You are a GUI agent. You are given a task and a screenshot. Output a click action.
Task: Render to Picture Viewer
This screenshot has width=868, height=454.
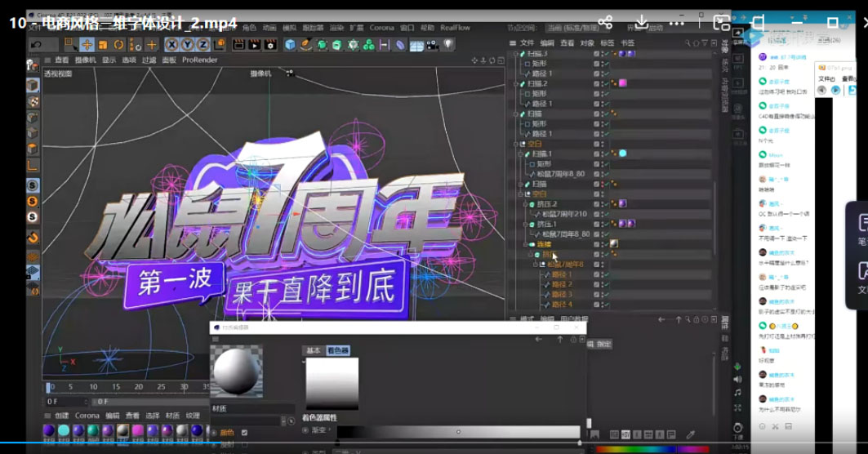(254, 44)
